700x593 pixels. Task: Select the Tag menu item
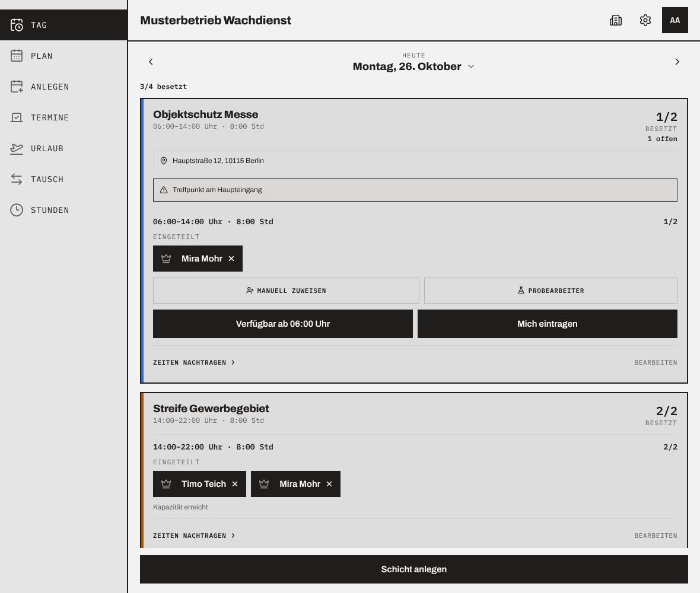point(63,25)
